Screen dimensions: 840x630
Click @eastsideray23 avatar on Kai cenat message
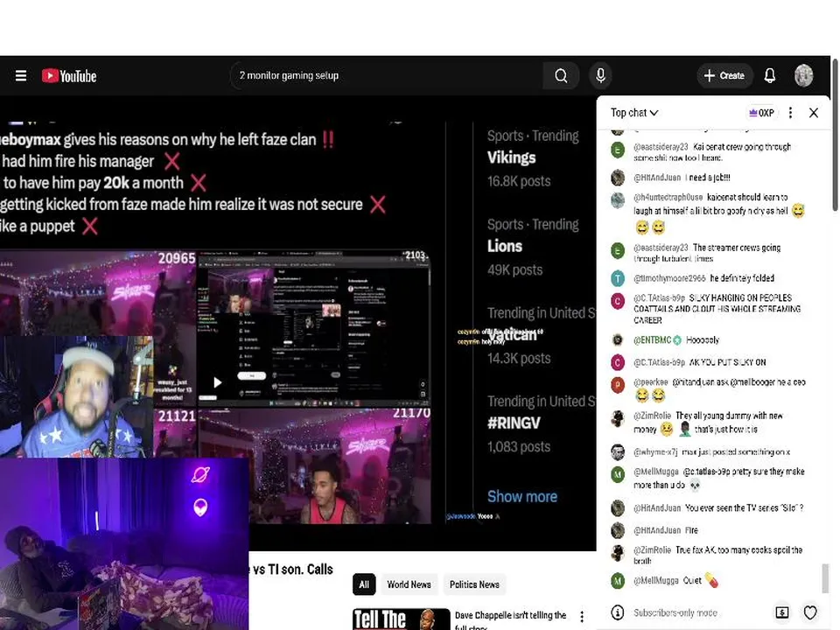point(618,150)
